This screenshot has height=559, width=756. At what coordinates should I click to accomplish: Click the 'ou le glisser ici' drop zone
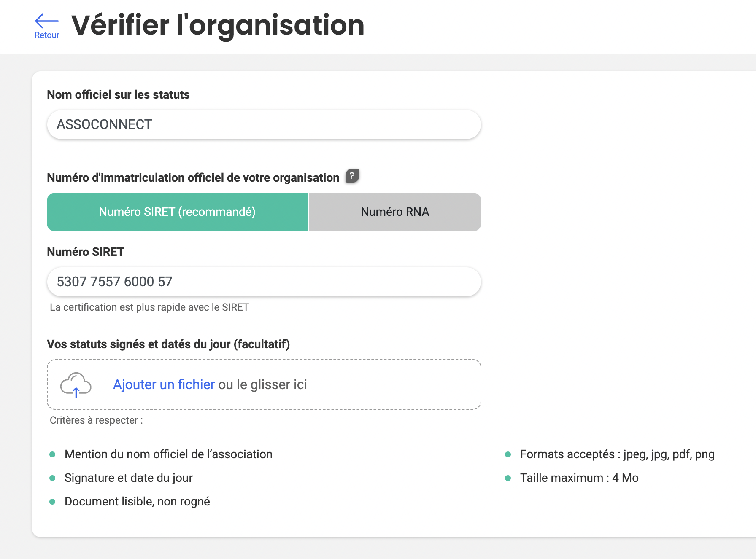263,384
